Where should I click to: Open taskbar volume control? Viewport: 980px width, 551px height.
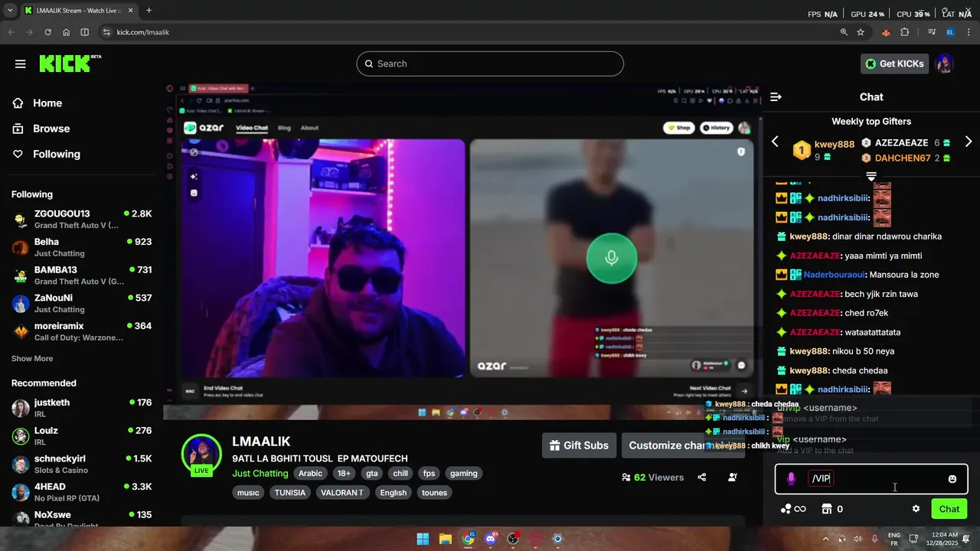(x=857, y=539)
